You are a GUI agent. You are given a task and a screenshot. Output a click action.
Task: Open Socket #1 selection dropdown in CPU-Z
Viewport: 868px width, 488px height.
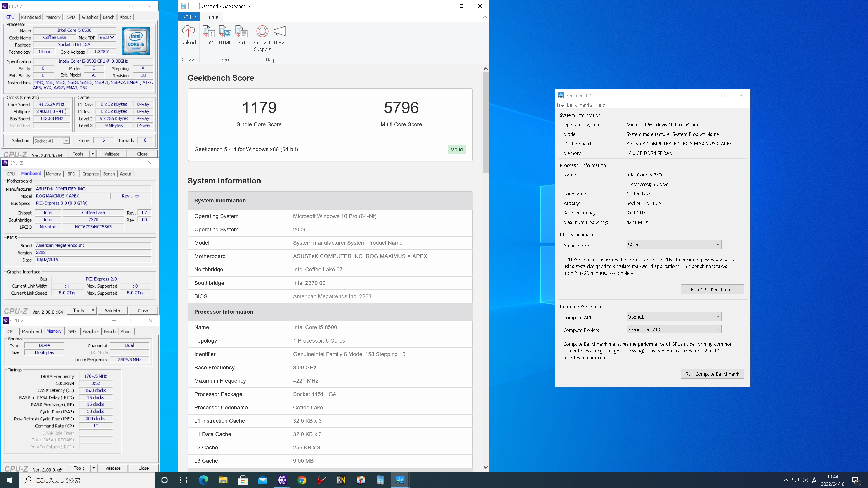(x=51, y=141)
